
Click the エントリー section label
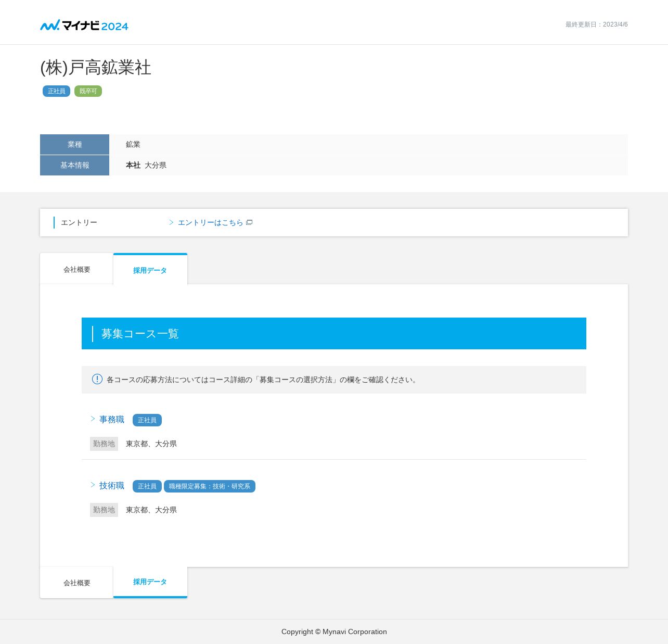(79, 222)
